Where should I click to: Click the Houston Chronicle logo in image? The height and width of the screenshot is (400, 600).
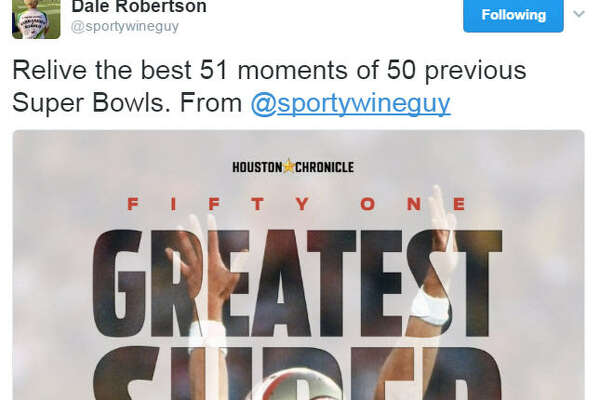[x=293, y=167]
